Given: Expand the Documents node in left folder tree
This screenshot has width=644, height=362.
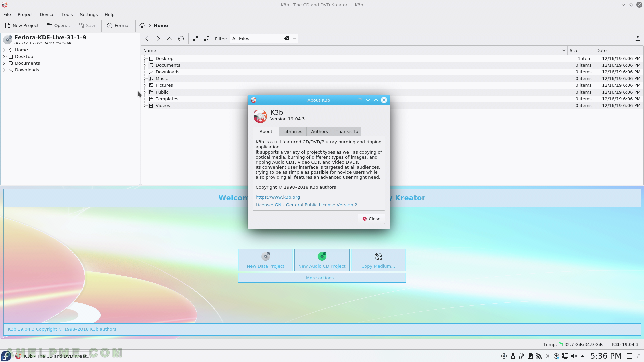Looking at the screenshot, I should [x=4, y=63].
